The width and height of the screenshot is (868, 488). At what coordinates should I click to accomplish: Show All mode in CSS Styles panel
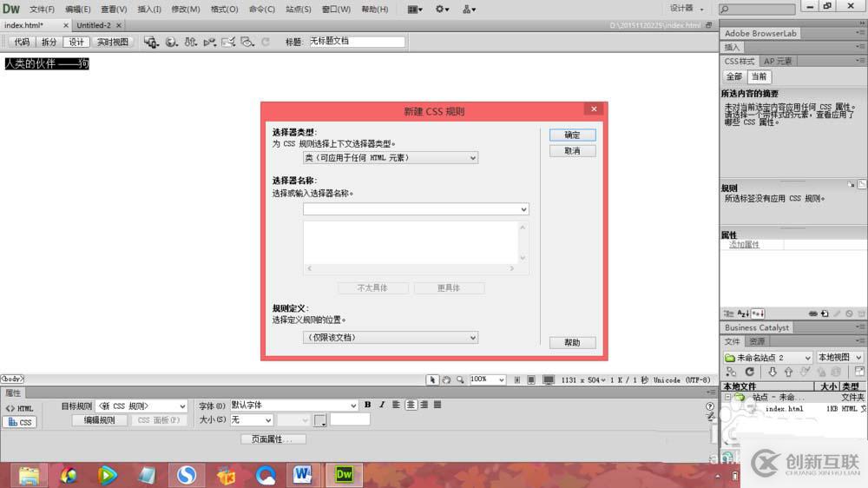[x=734, y=76]
